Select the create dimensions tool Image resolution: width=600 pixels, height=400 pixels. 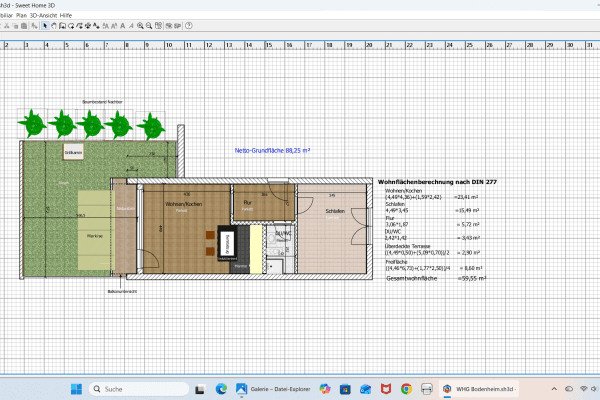pyautogui.click(x=88, y=26)
